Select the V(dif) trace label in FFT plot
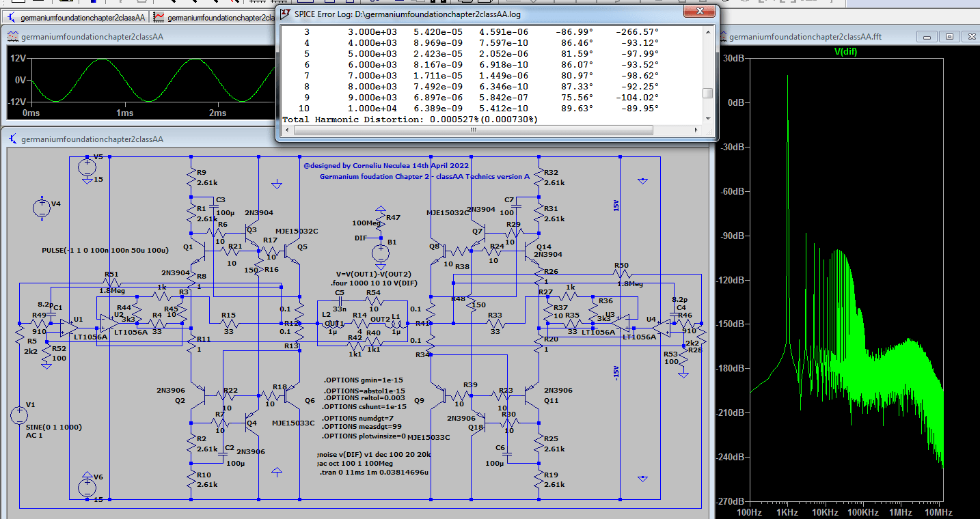This screenshot has height=519, width=980. pyautogui.click(x=845, y=51)
